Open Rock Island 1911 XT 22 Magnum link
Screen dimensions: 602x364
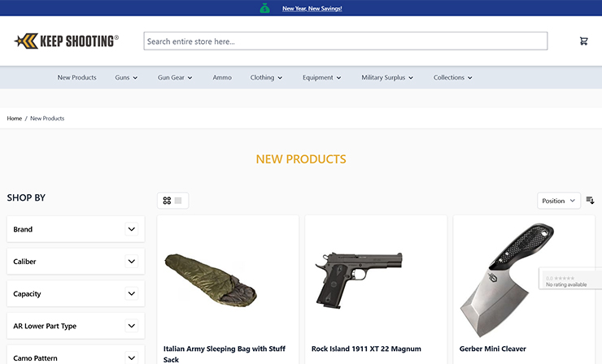tap(366, 349)
